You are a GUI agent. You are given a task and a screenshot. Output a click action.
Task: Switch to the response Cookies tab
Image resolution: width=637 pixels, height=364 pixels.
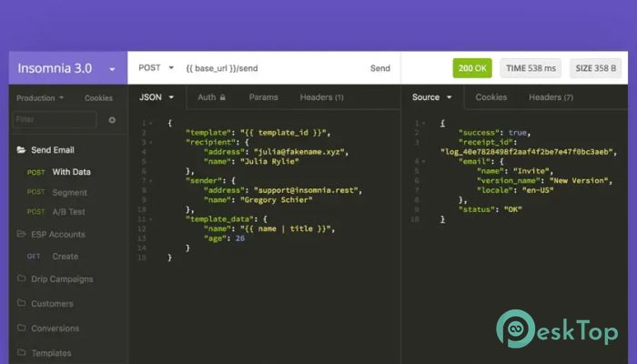point(491,97)
